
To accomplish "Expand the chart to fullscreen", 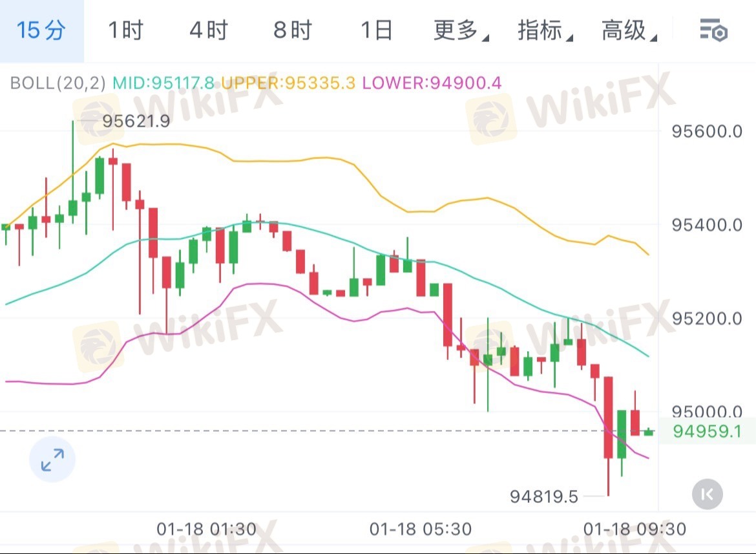I will (52, 460).
